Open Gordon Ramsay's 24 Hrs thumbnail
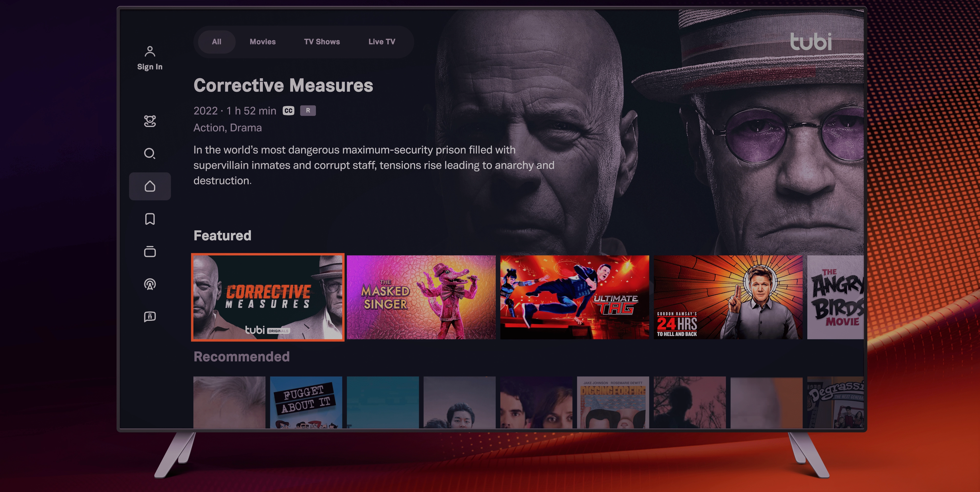Screen dimensions: 980x492 point(728,297)
